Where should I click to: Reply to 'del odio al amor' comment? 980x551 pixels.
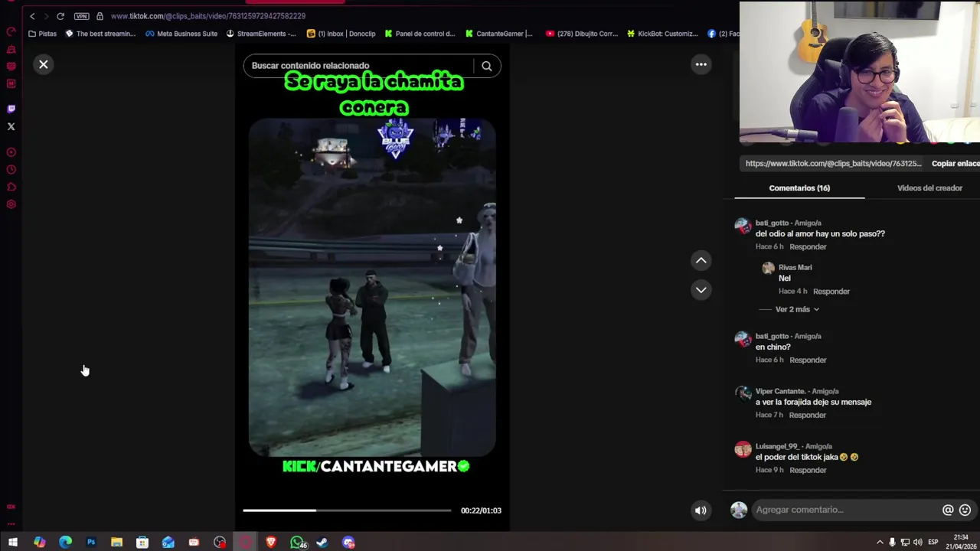(808, 247)
